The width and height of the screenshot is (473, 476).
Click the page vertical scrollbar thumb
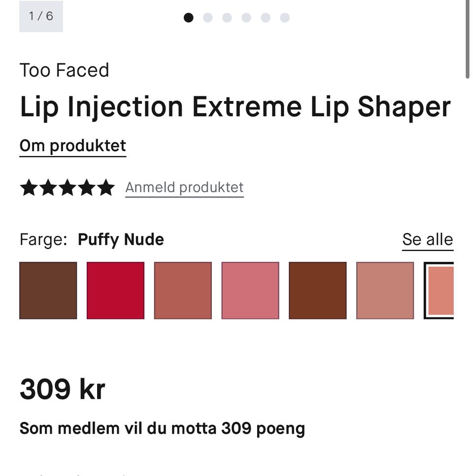[468, 39]
